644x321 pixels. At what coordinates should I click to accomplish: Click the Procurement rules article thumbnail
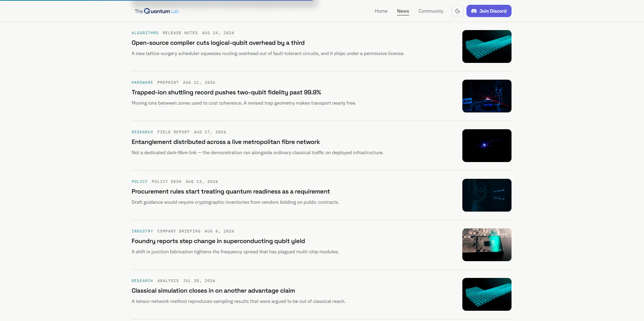pyautogui.click(x=487, y=195)
